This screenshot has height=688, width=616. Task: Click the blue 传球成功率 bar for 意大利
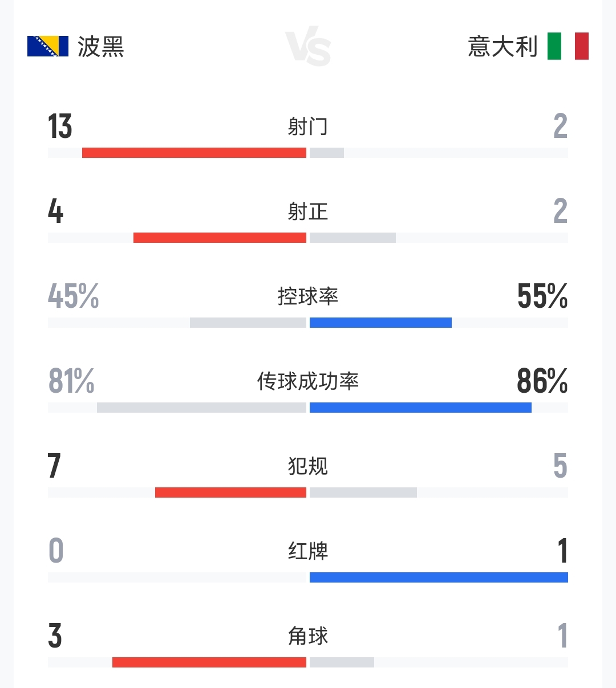point(420,408)
